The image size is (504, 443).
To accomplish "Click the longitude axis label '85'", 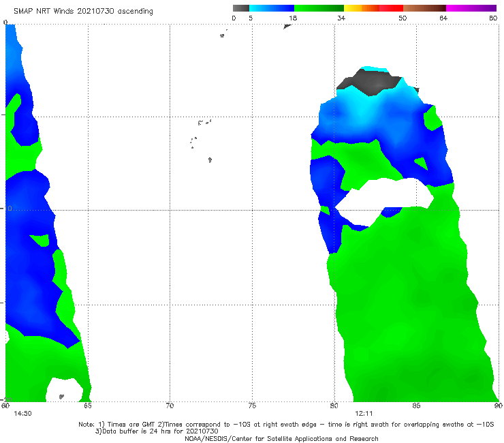I will [x=416, y=406].
